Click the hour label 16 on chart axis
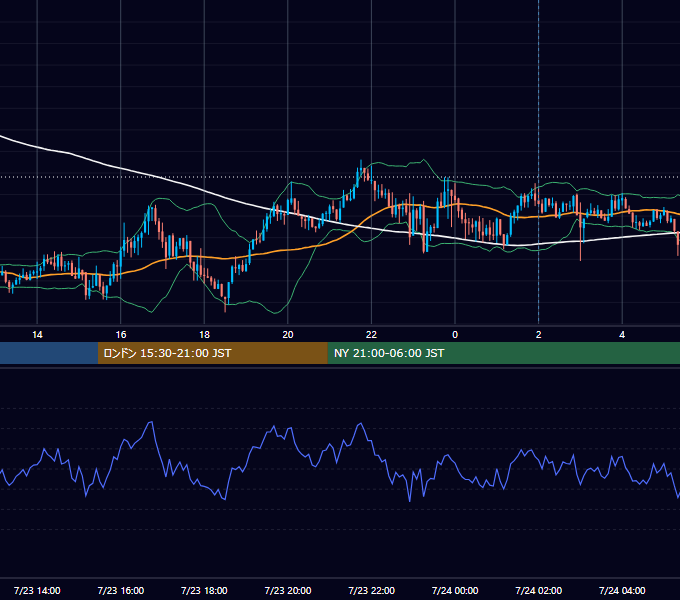 pos(121,335)
